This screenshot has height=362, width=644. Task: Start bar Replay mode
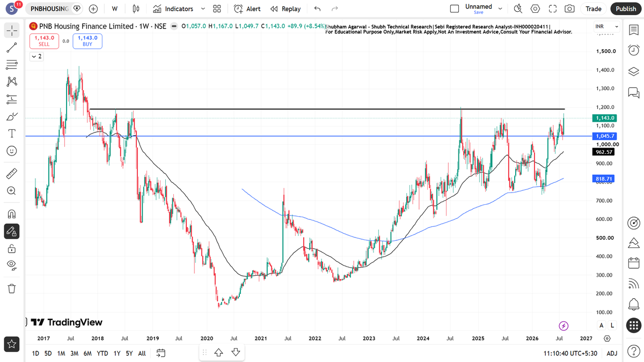[286, 9]
